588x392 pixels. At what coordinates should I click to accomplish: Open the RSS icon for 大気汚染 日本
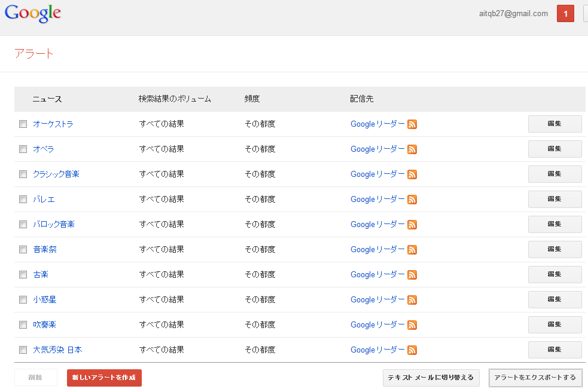[412, 350]
